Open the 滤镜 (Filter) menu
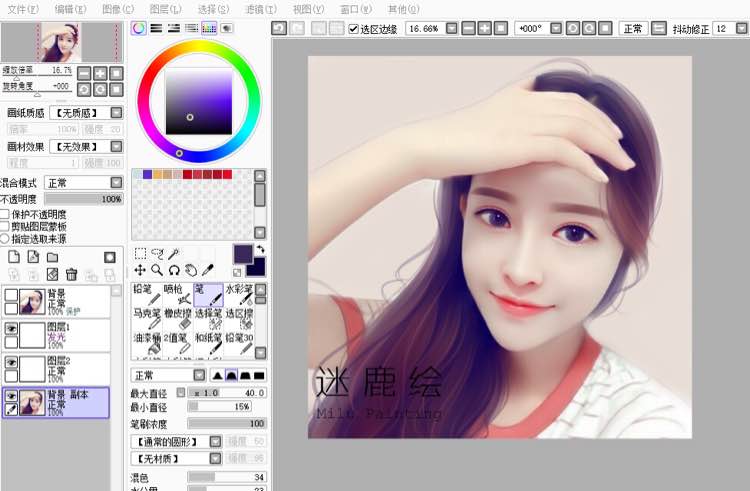 pos(261,9)
